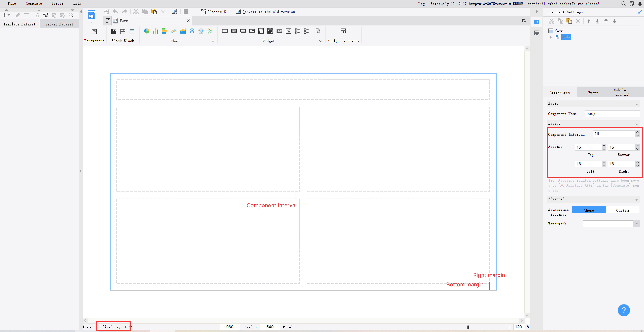Select a Radio button group widget
This screenshot has height=332, width=644.
(297, 31)
